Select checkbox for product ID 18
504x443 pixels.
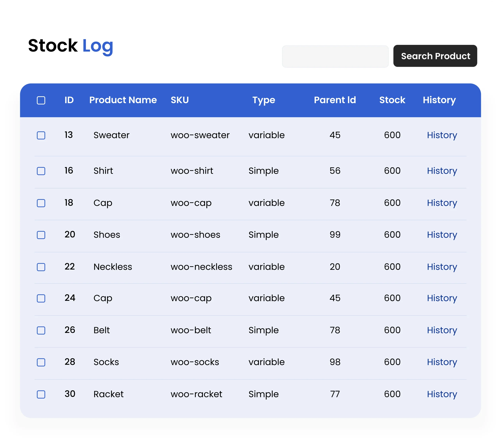click(x=41, y=203)
